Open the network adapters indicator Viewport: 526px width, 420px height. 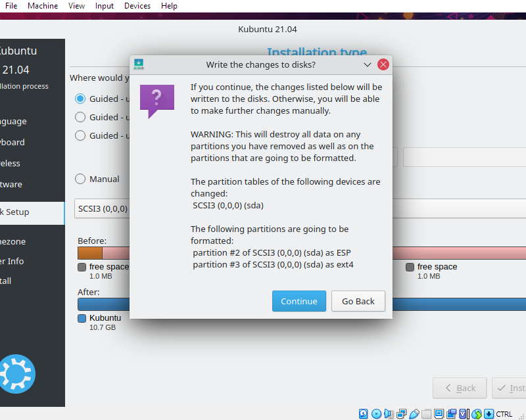pyautogui.click(x=401, y=413)
